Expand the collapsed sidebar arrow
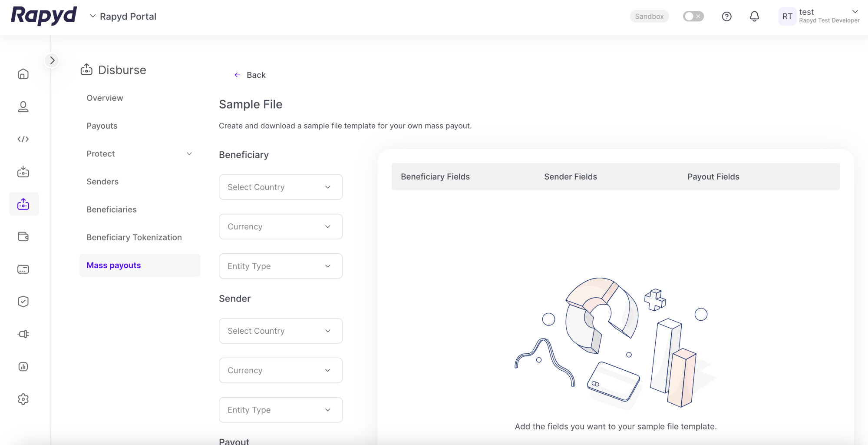Screen dimensions: 868x445 point(52,60)
